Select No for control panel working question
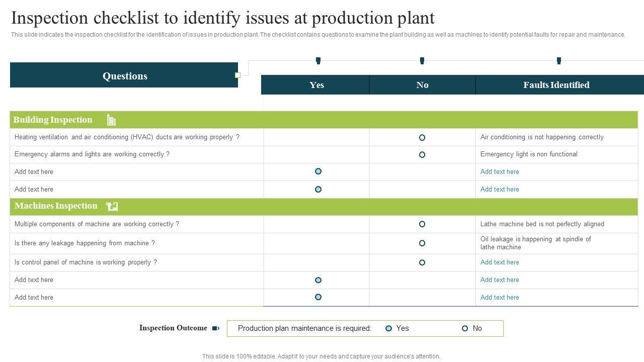Viewport: 644px width, 362px height. [422, 262]
